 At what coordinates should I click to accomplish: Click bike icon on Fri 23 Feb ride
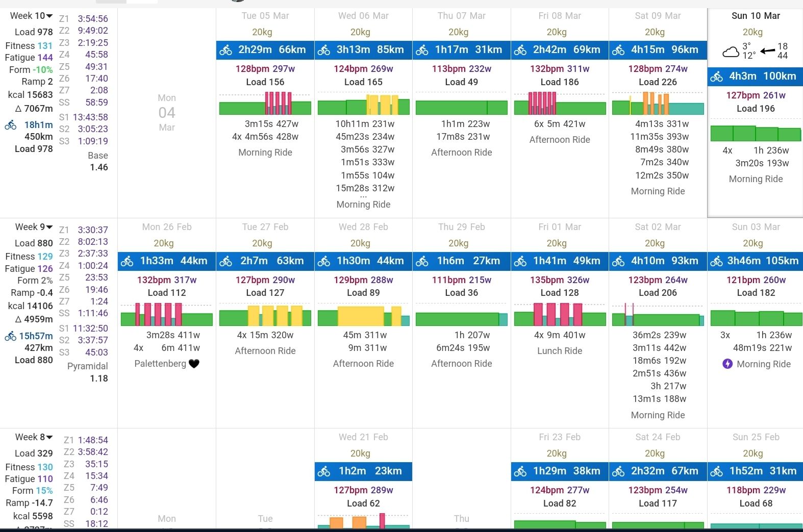(520, 472)
